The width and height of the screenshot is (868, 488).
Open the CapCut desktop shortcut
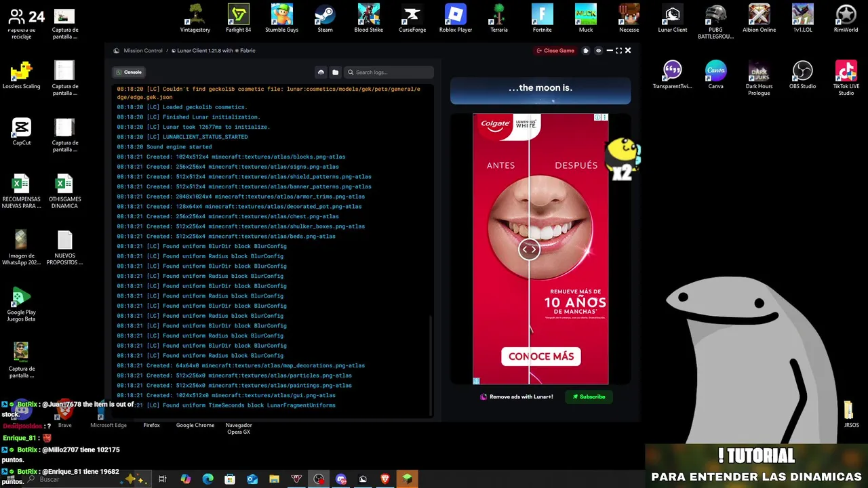point(22,131)
